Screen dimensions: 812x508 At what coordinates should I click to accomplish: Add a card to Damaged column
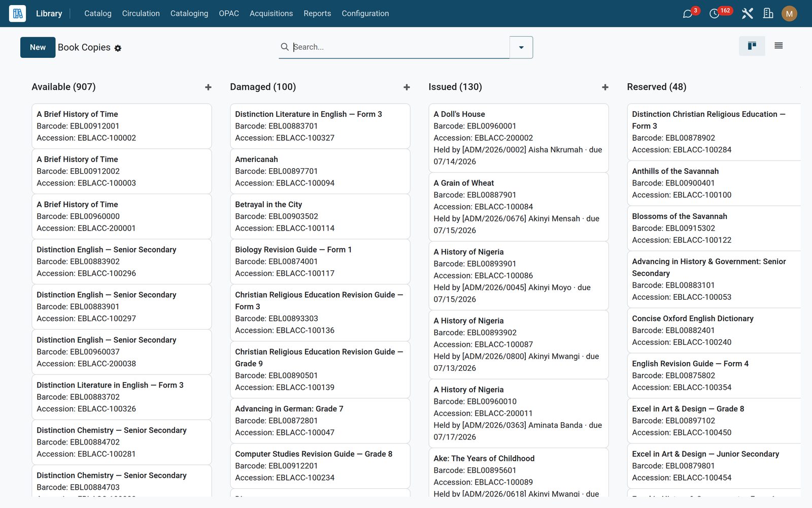pos(407,87)
